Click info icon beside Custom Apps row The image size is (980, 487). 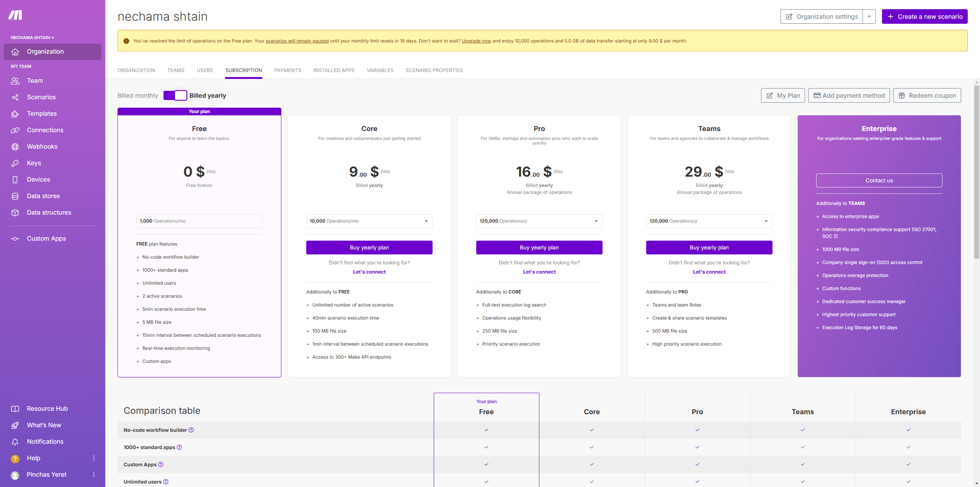tap(161, 464)
